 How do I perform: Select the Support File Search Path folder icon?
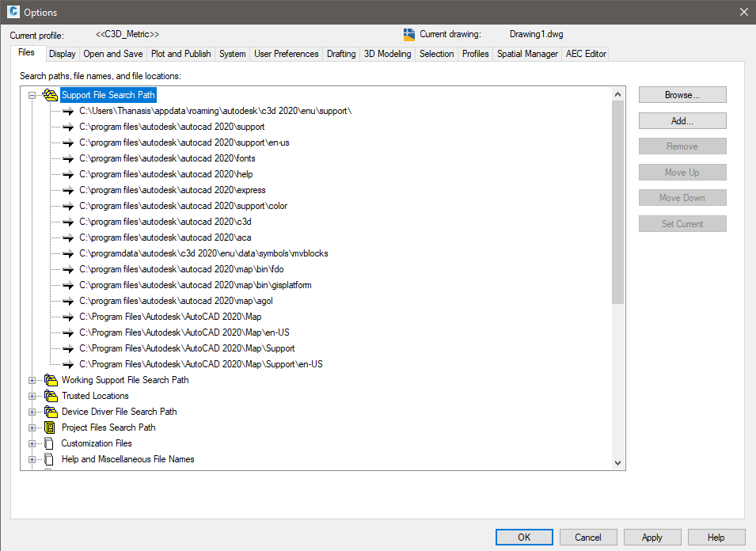[50, 94]
